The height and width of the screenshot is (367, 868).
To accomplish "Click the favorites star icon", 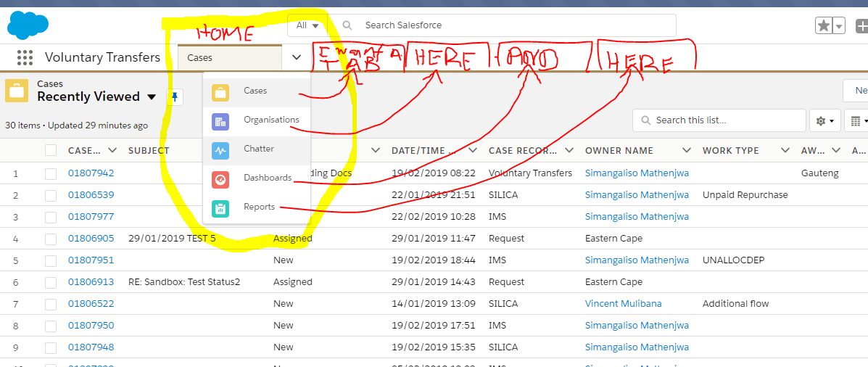I will pyautogui.click(x=824, y=25).
